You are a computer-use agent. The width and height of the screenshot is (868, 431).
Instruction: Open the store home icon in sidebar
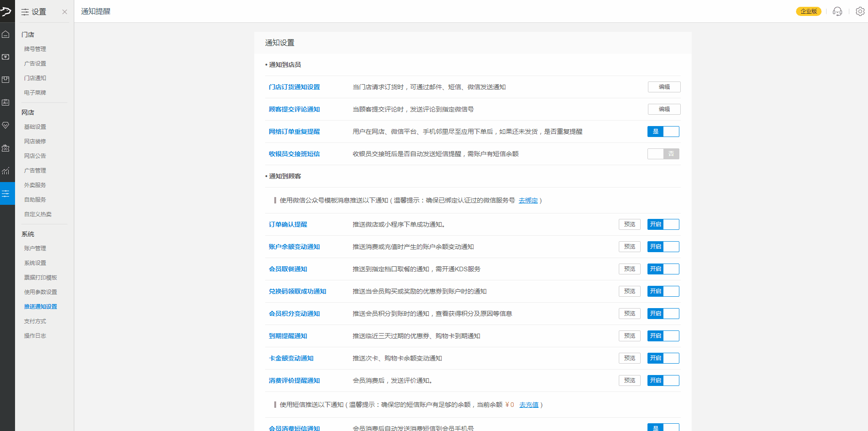(6, 34)
